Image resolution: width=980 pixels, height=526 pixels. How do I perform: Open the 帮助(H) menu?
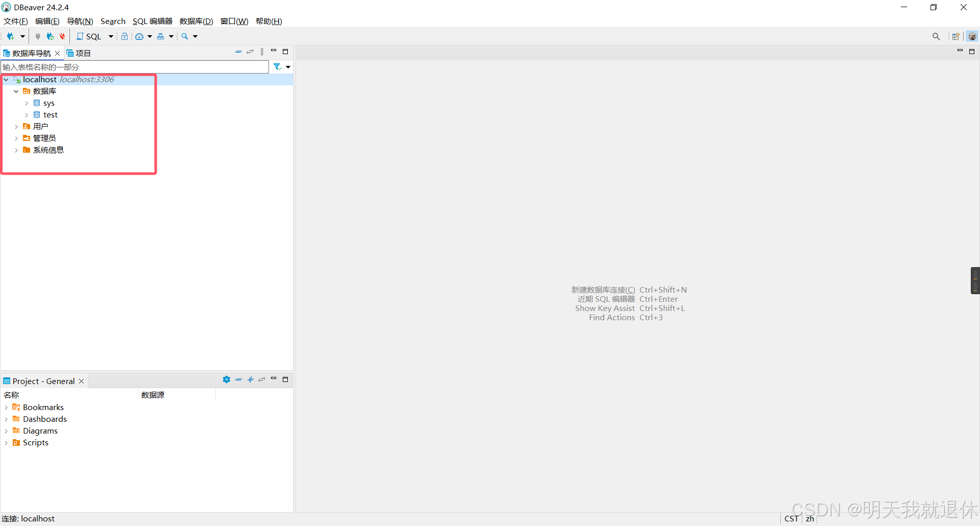pos(269,21)
